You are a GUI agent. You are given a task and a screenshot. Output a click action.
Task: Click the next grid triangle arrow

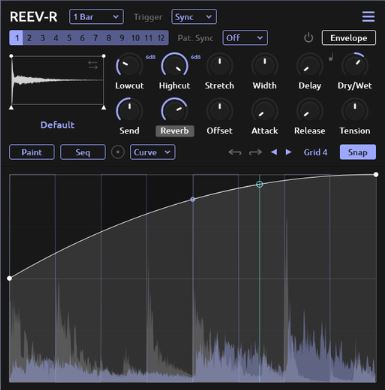(289, 152)
